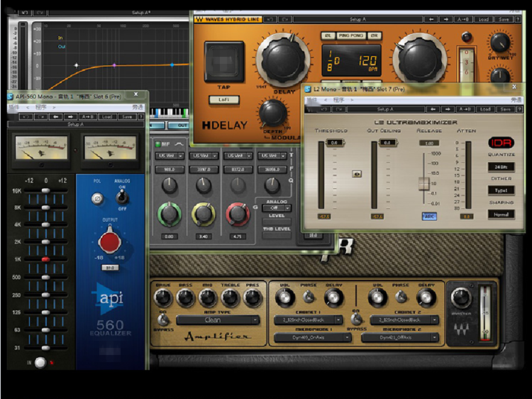Open the MICROPHONE 2 dropdown
Viewport: 532px width, 399px height.
[x=399, y=337]
